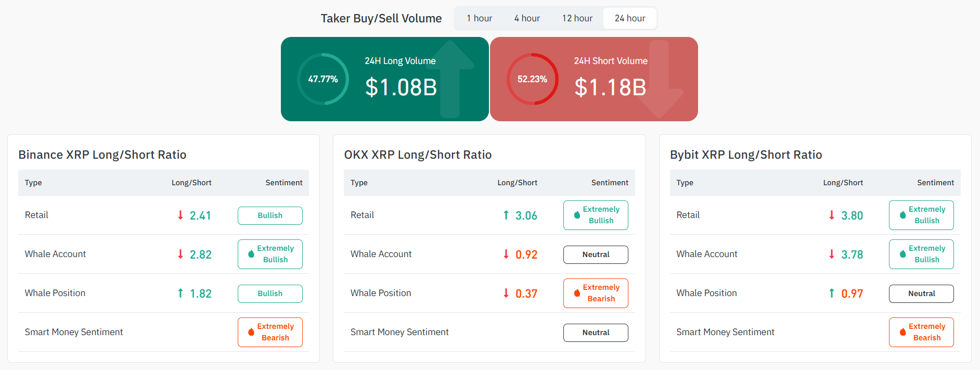
Task: Click flame icon in OKX Whale Position badge
Action: pos(577,293)
